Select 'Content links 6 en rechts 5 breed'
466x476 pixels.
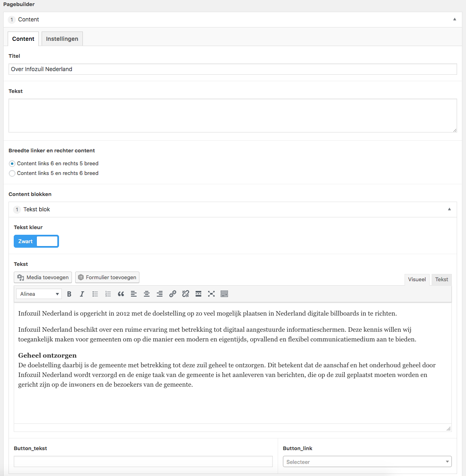(x=12, y=164)
